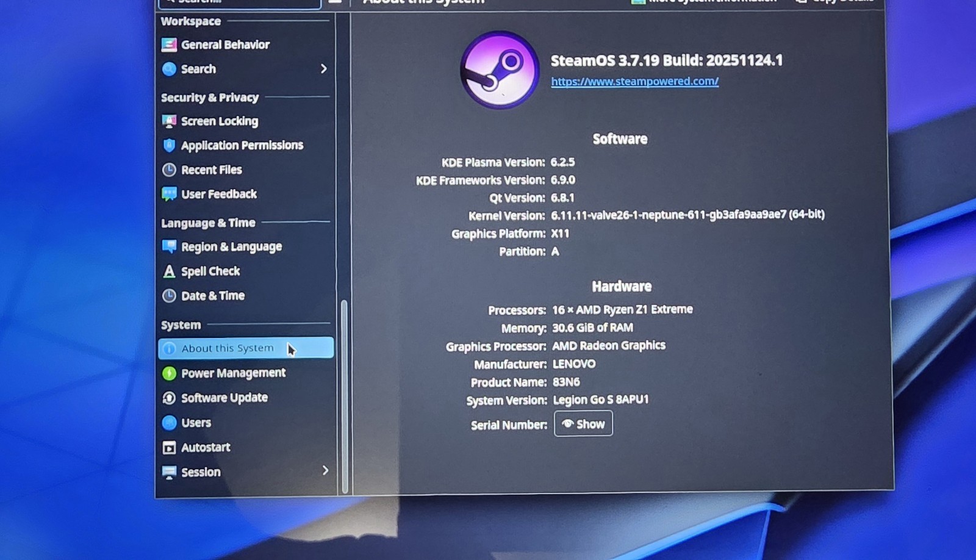Click the sidebar vertical scrollbar
976x560 pixels.
(345, 397)
